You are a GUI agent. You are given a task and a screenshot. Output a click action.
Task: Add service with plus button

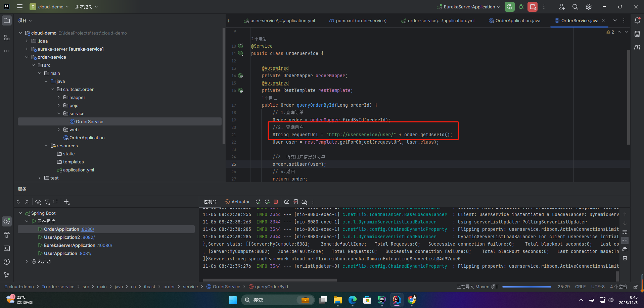67,202
